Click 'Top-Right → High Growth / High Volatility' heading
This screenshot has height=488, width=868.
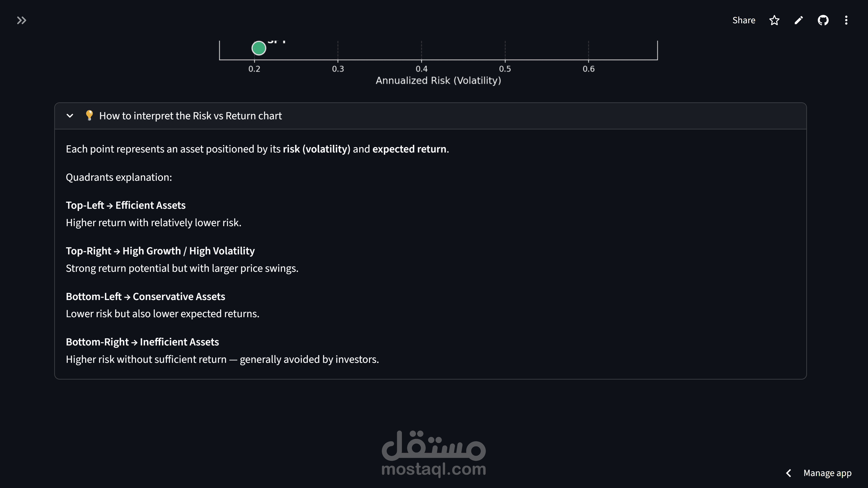point(160,251)
